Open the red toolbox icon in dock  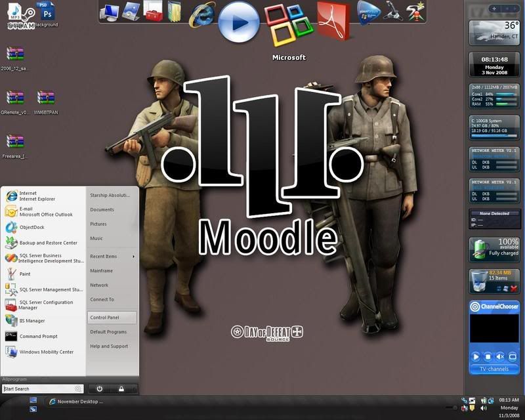click(153, 11)
